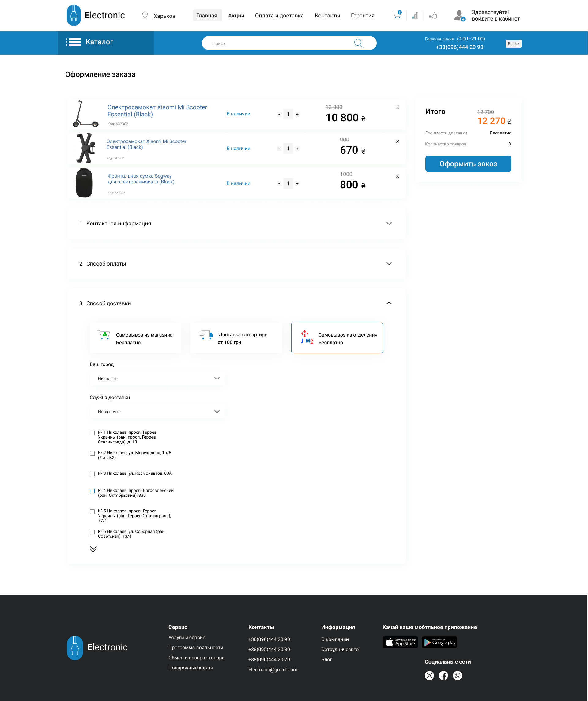Decrease quantity of the 10 800 ₴ scooter

pyautogui.click(x=279, y=115)
